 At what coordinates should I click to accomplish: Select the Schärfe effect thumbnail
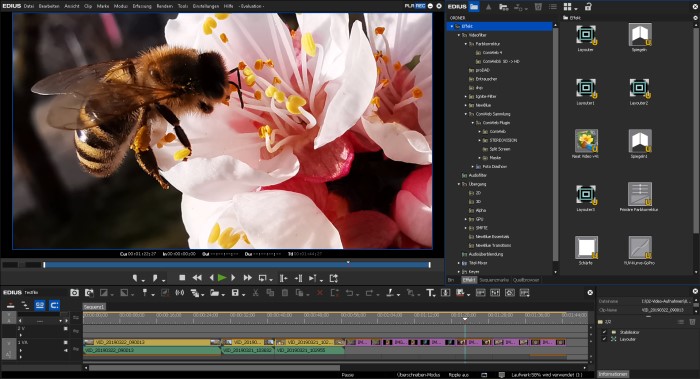point(586,250)
